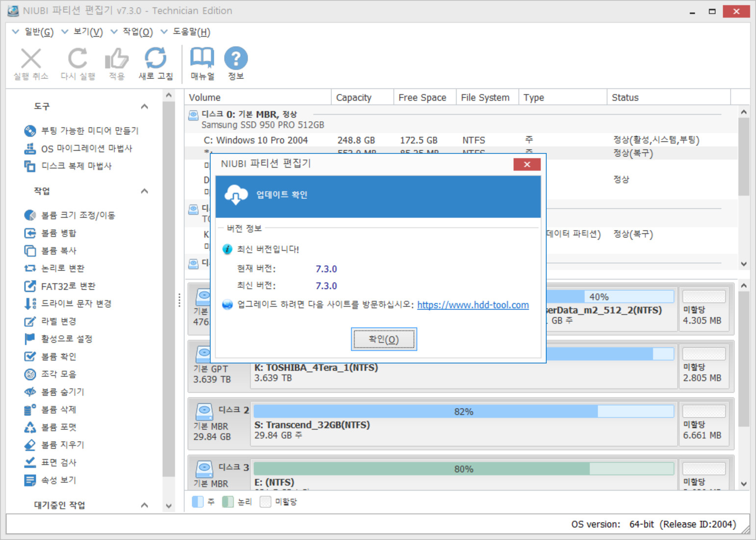Launch OS 마이그레이션 마법사
756x540 pixels.
[x=78, y=148]
